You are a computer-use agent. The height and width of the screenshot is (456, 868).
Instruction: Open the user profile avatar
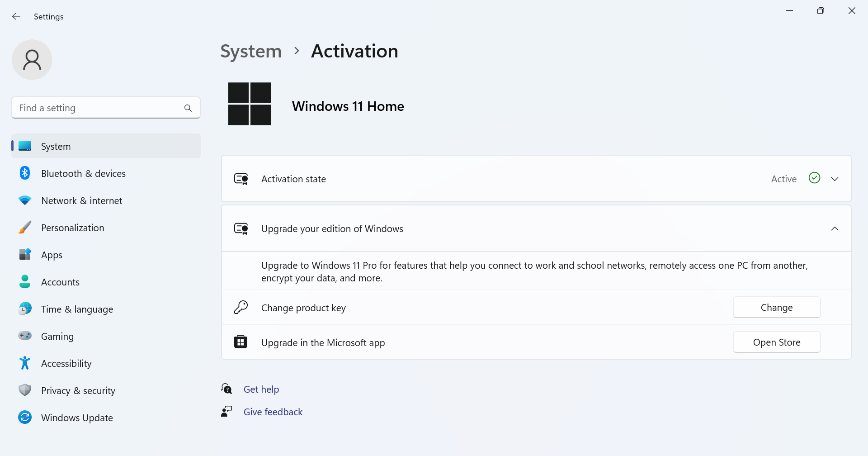click(x=32, y=59)
